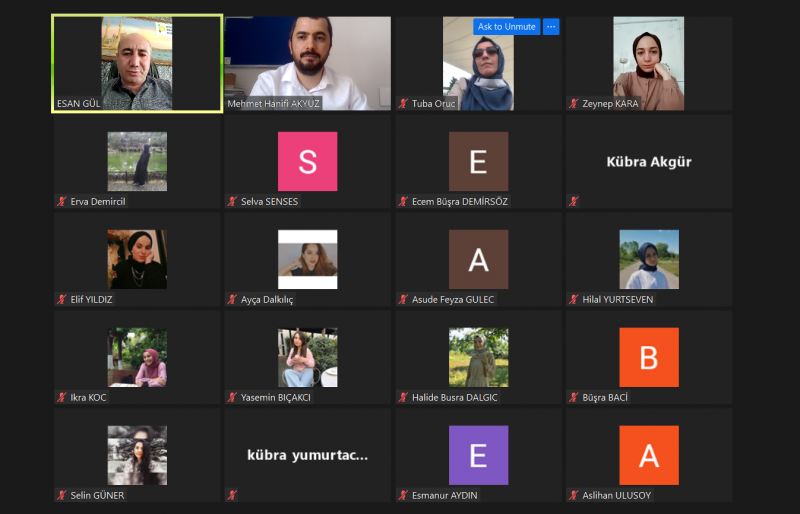
Task: Click Ayça Dalkılıç's profile picture
Action: [x=307, y=259]
